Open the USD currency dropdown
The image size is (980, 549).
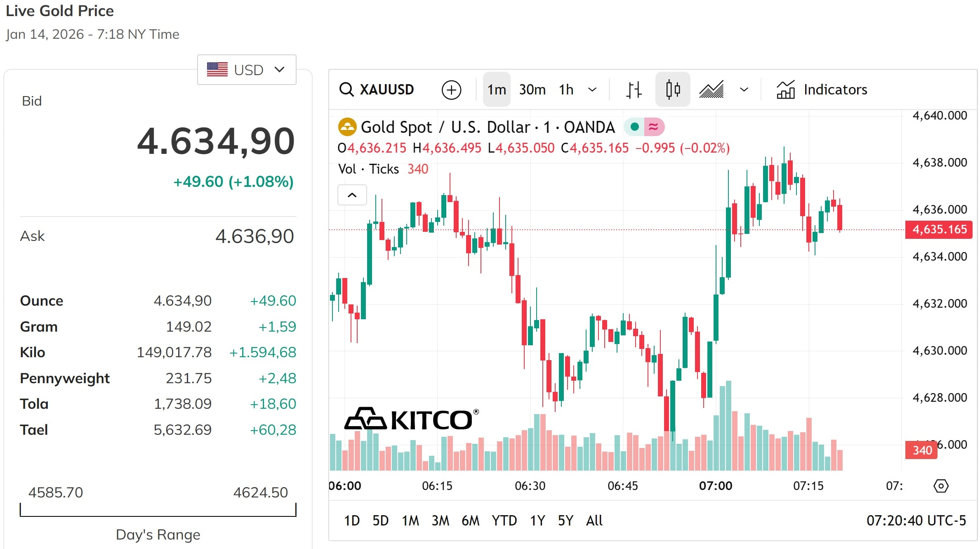click(x=246, y=70)
